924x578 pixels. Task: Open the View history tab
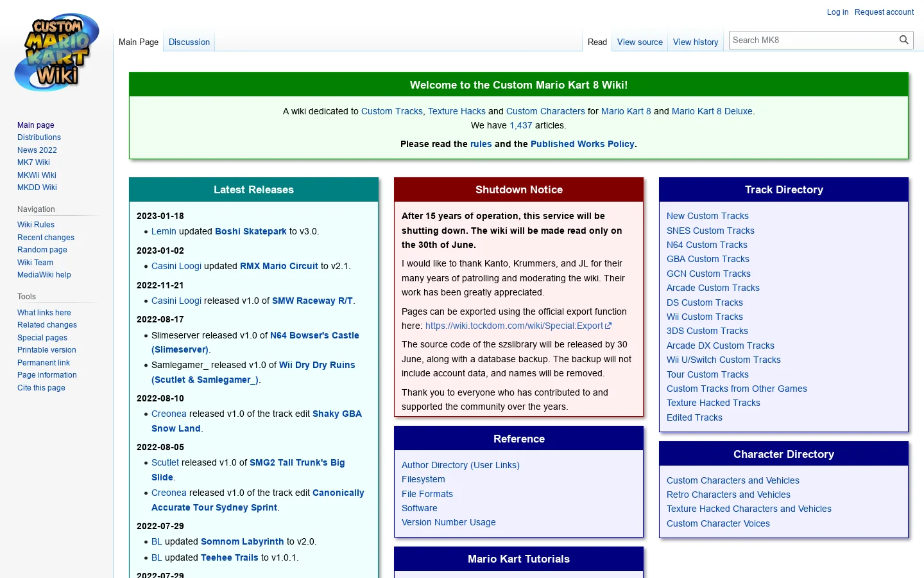696,42
